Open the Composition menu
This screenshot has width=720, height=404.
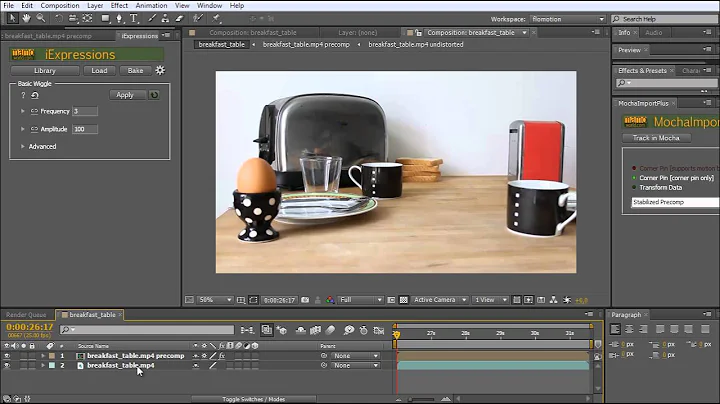click(x=60, y=6)
